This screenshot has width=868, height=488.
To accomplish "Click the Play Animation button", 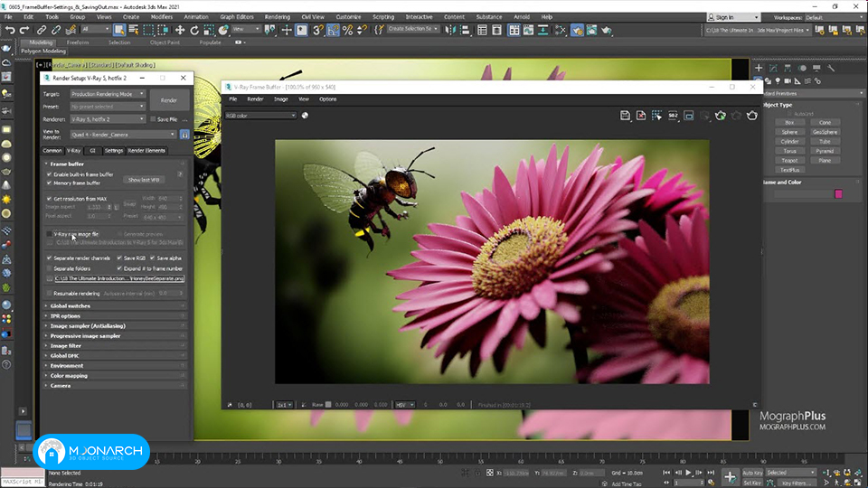I will point(688,473).
